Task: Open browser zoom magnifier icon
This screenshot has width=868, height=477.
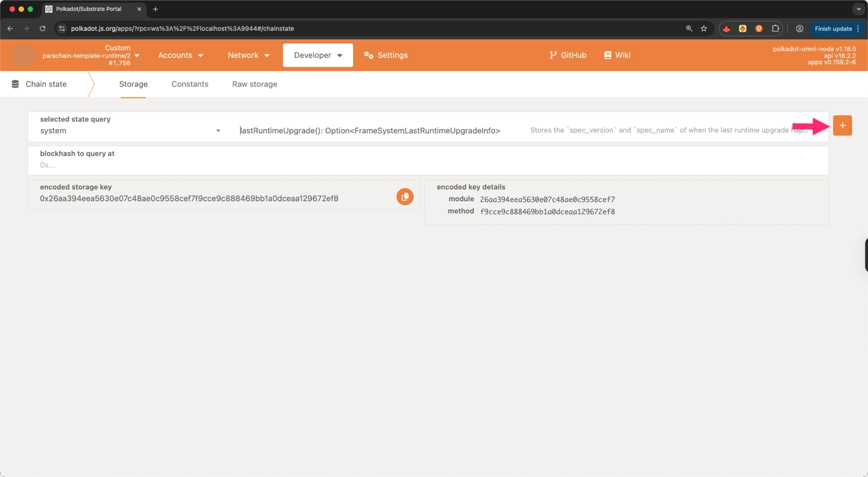Action: [x=689, y=28]
